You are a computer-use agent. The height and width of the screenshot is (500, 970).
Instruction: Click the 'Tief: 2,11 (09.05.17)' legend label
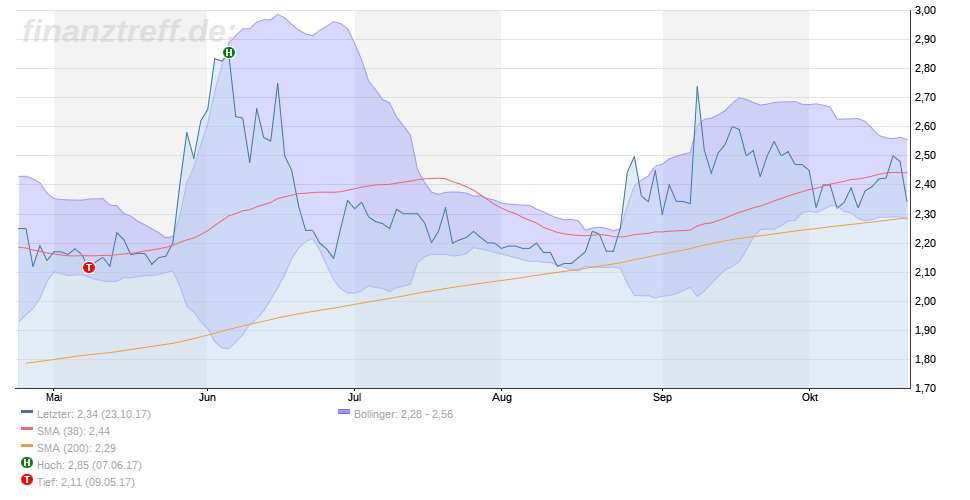pyautogui.click(x=86, y=481)
